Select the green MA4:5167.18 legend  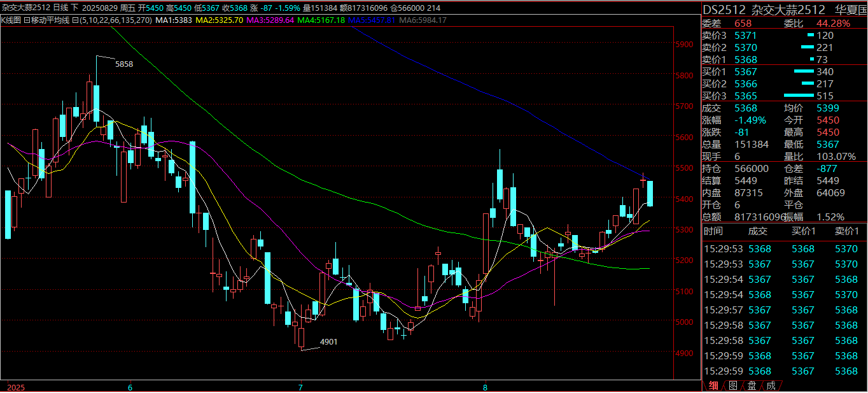coord(322,20)
